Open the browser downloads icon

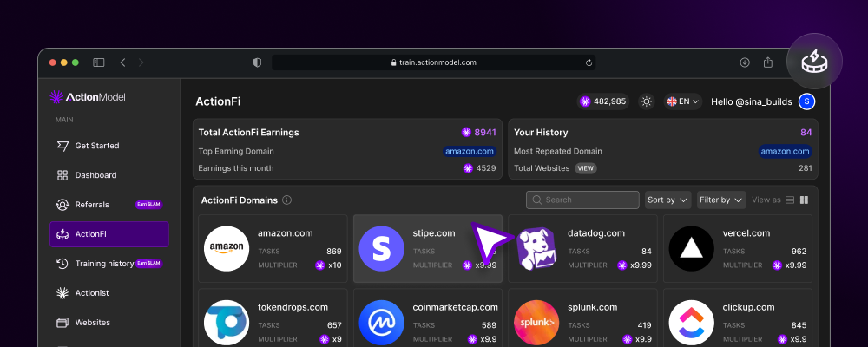(x=745, y=62)
